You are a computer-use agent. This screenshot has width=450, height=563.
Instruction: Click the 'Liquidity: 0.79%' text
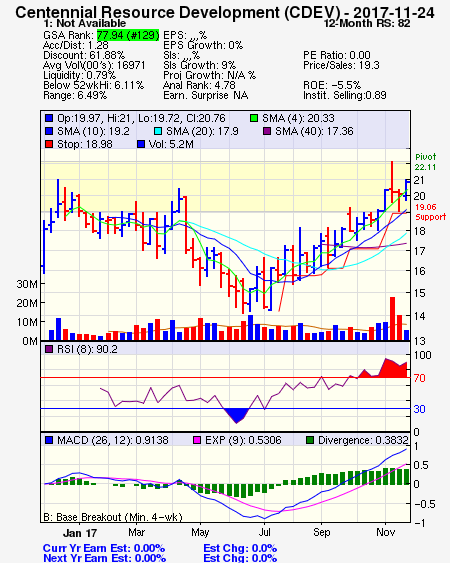click(79, 75)
